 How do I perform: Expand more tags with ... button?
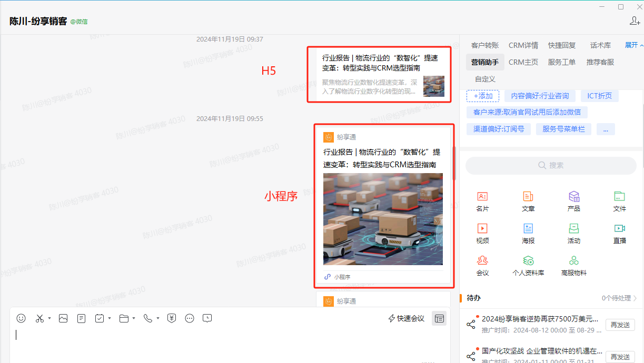tap(606, 129)
